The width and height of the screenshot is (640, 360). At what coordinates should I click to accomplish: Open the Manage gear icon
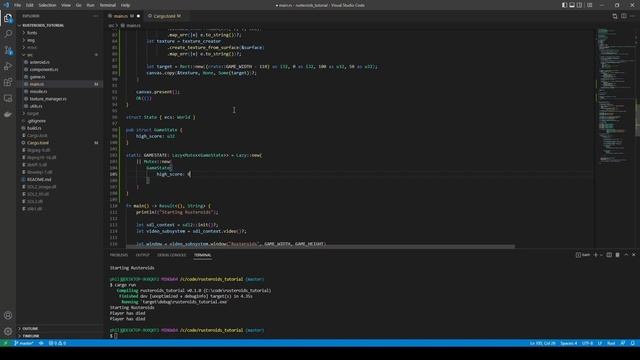coord(8,331)
